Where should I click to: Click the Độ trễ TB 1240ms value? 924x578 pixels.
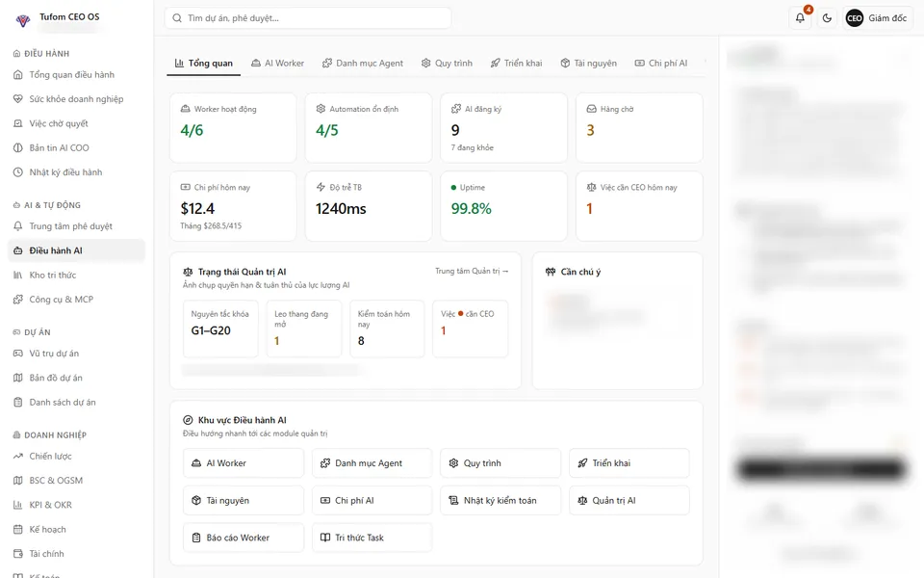click(x=341, y=209)
